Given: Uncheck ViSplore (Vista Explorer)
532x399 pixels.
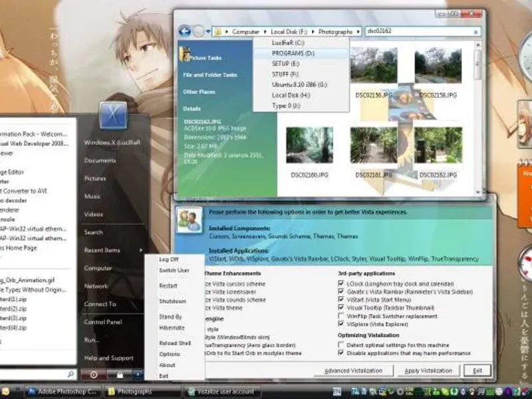Looking at the screenshot, I should [341, 324].
